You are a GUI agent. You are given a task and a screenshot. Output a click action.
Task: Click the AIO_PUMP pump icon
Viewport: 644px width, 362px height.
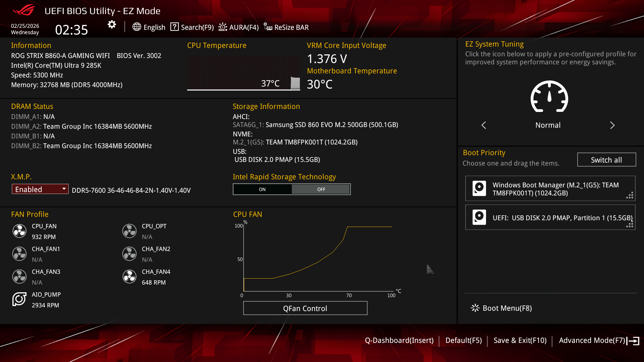click(19, 299)
